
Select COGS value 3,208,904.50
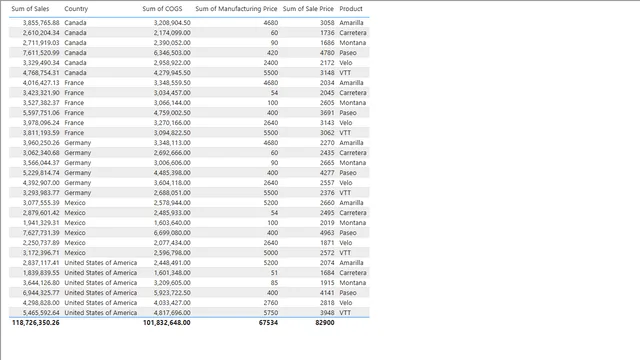pos(172,23)
